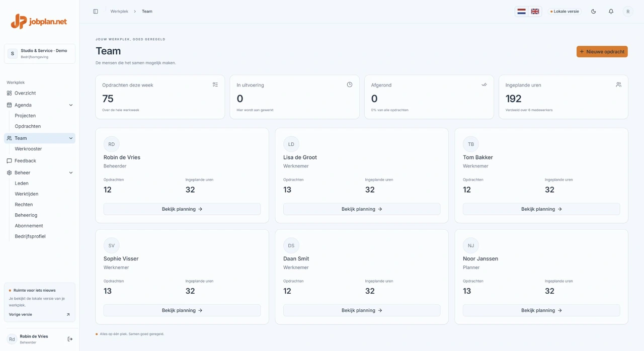Viewport: 644px width, 351px height.
Task: Toggle dark mode moon icon
Action: 594,11
